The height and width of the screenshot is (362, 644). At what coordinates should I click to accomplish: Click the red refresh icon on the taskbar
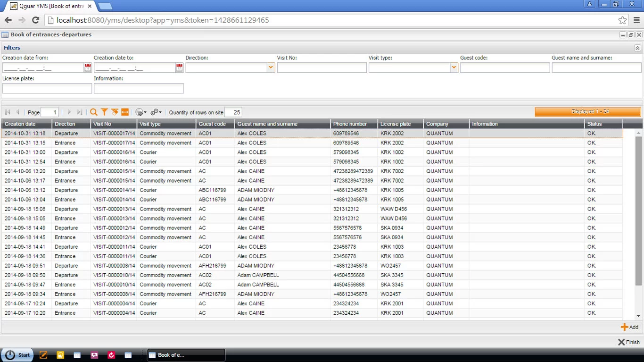111,354
